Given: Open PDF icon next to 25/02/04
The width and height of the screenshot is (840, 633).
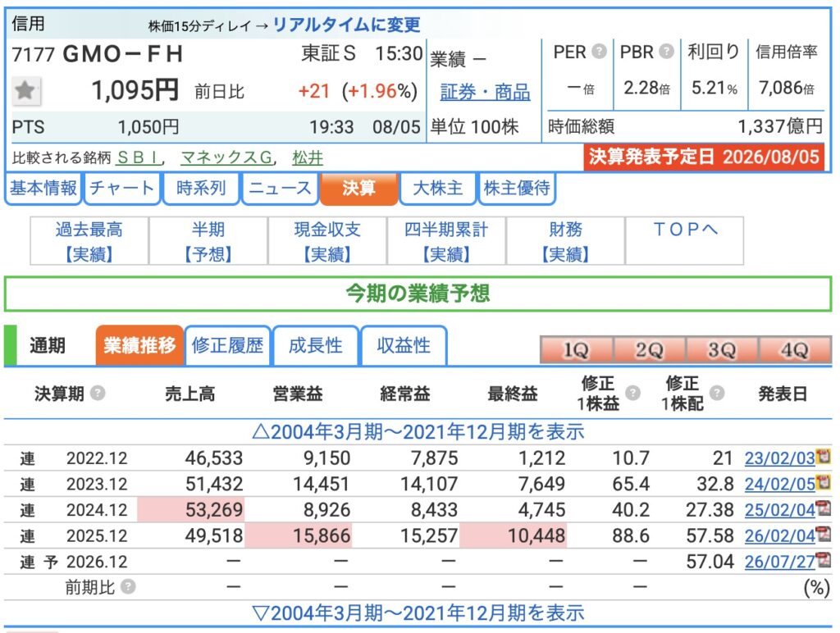Looking at the screenshot, I should click(823, 508).
